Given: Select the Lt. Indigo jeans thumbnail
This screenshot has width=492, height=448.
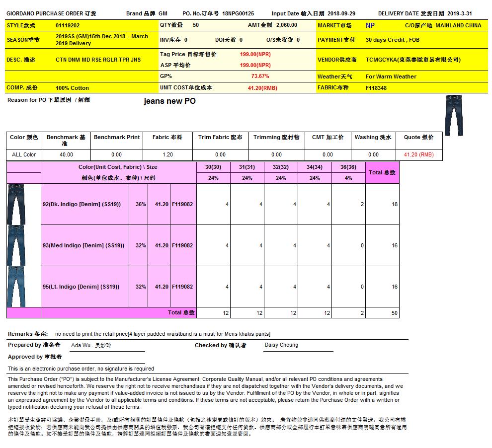Looking at the screenshot, I should [x=16, y=287].
